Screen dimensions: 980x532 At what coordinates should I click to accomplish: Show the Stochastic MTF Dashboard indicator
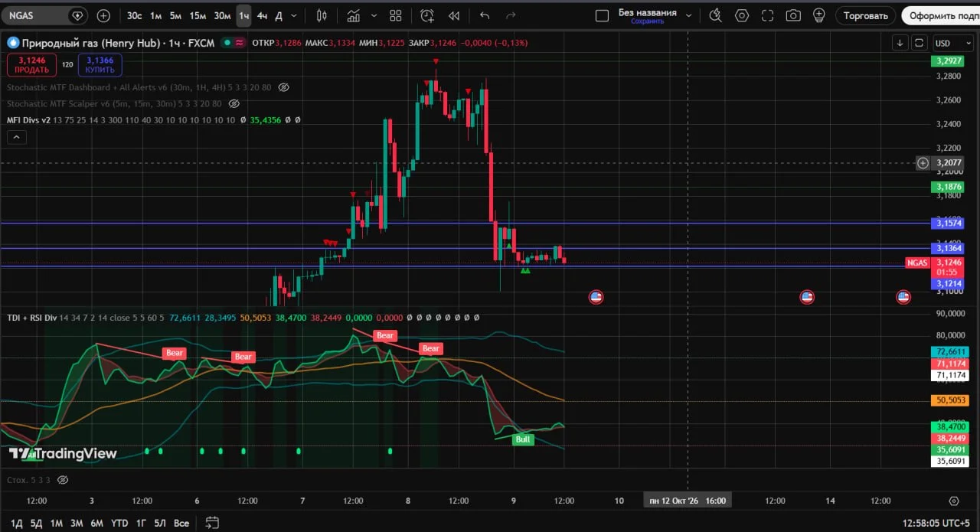pyautogui.click(x=284, y=88)
